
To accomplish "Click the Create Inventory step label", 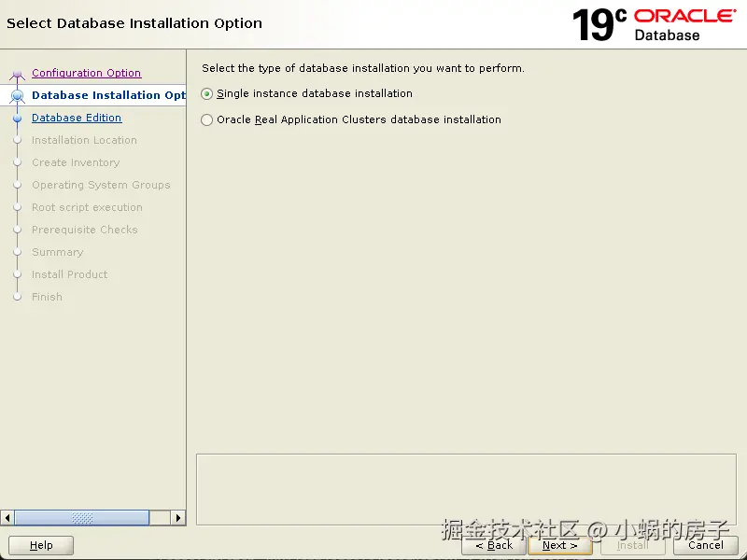I will coord(76,162).
